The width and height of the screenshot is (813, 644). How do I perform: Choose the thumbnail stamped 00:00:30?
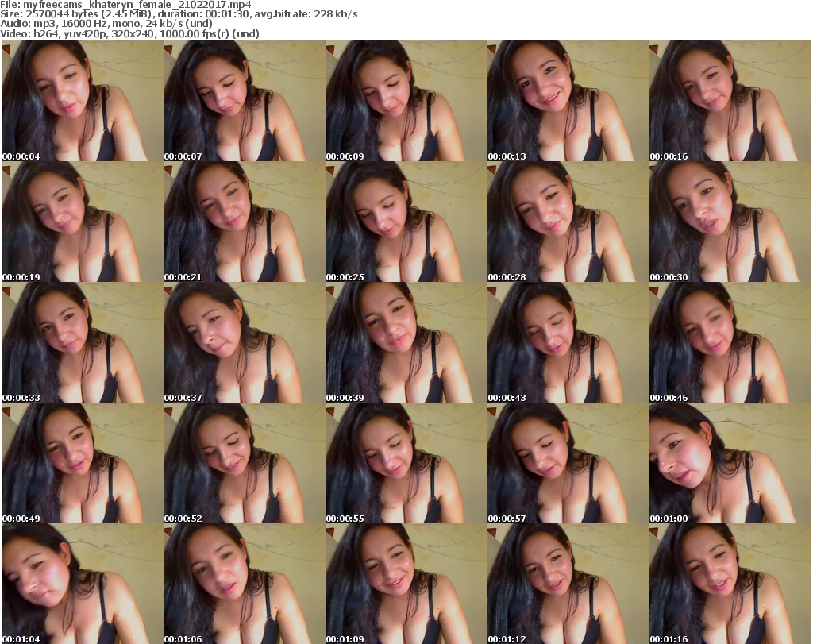pyautogui.click(x=730, y=222)
